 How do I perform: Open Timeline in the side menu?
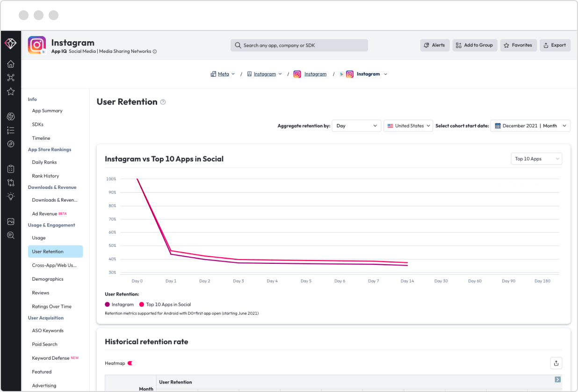coord(41,138)
